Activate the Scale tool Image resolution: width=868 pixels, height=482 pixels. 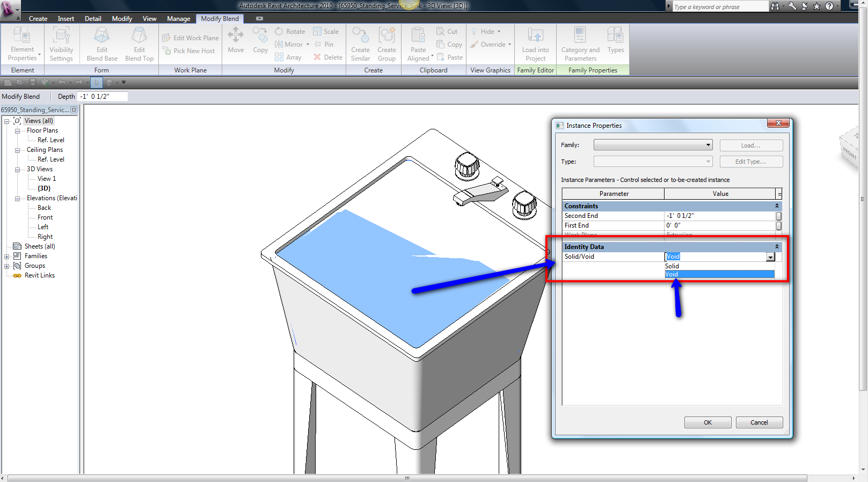[326, 32]
